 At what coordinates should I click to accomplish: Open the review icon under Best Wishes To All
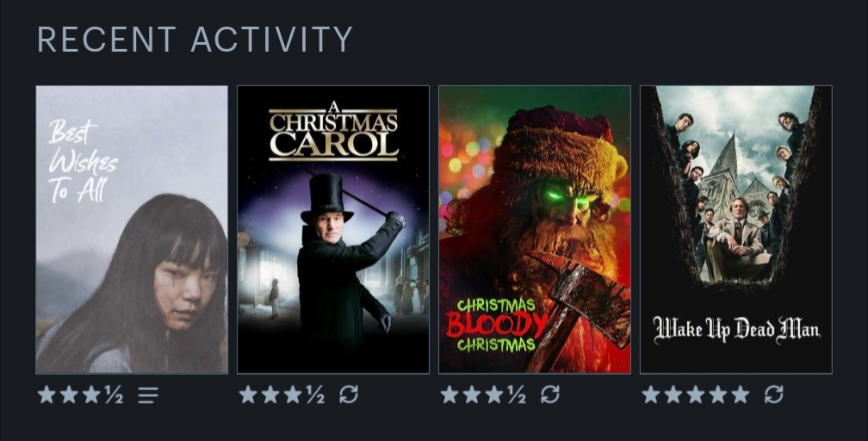[x=148, y=395]
